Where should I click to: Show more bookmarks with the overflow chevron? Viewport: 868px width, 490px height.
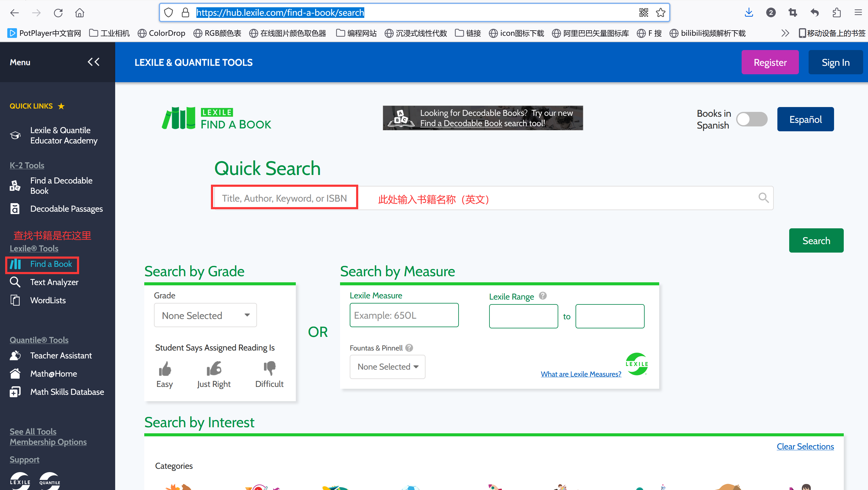[x=785, y=33]
